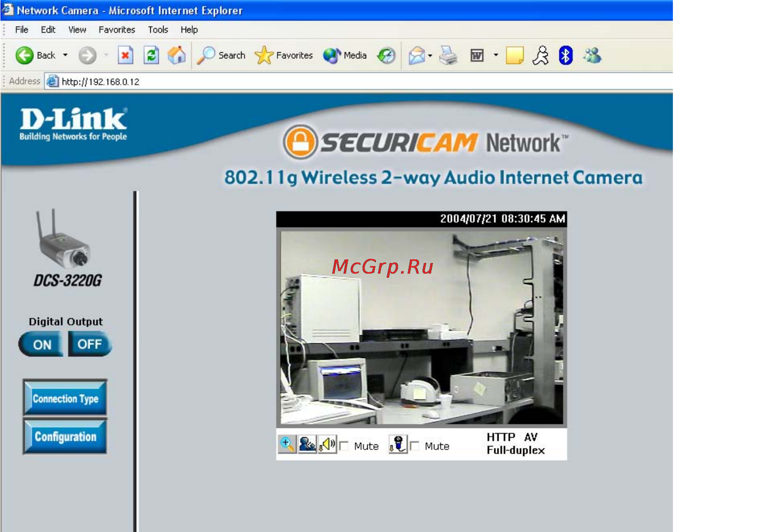
Task: Click the History clock icon
Action: coord(386,55)
